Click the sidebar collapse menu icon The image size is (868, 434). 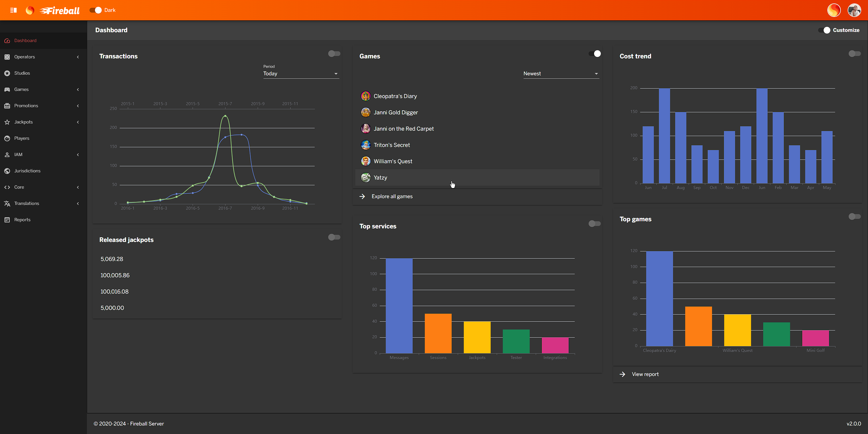click(x=14, y=10)
